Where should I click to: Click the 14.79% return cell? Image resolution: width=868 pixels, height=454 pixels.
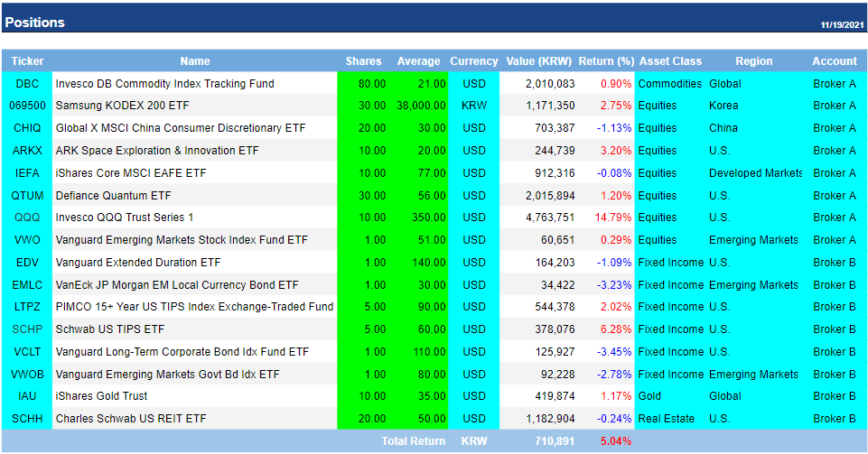tap(613, 218)
